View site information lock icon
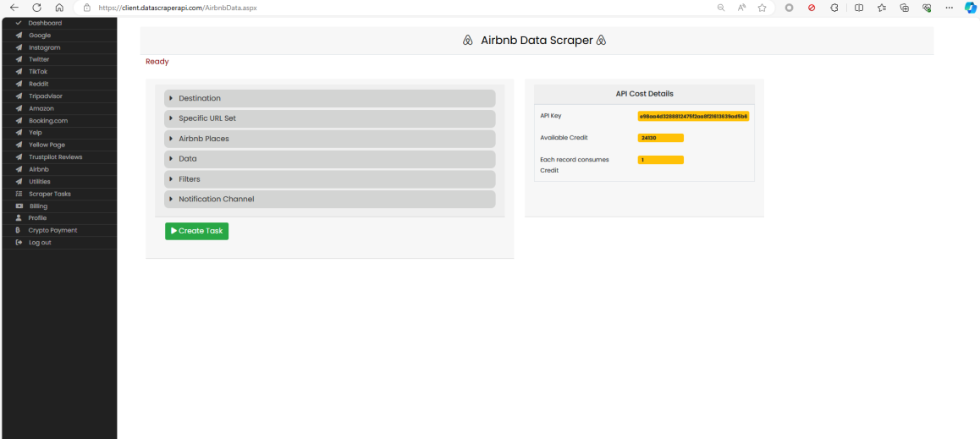Viewport: 980px width, 439px height. point(87,8)
